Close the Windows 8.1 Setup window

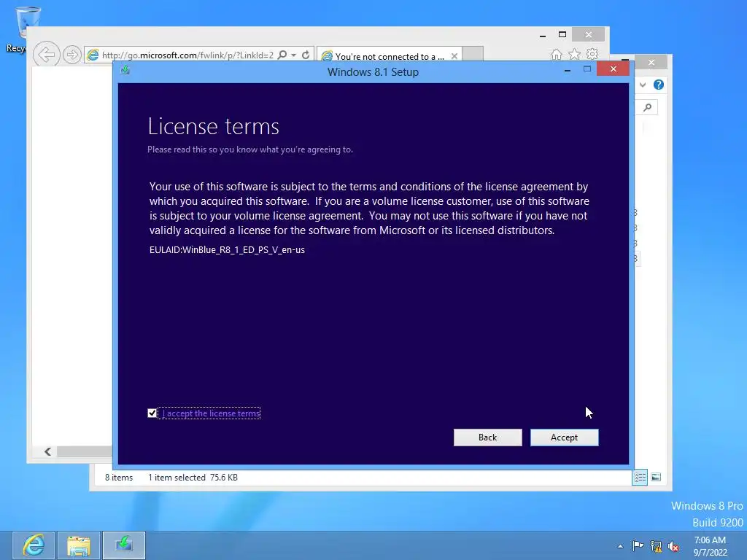coord(613,69)
